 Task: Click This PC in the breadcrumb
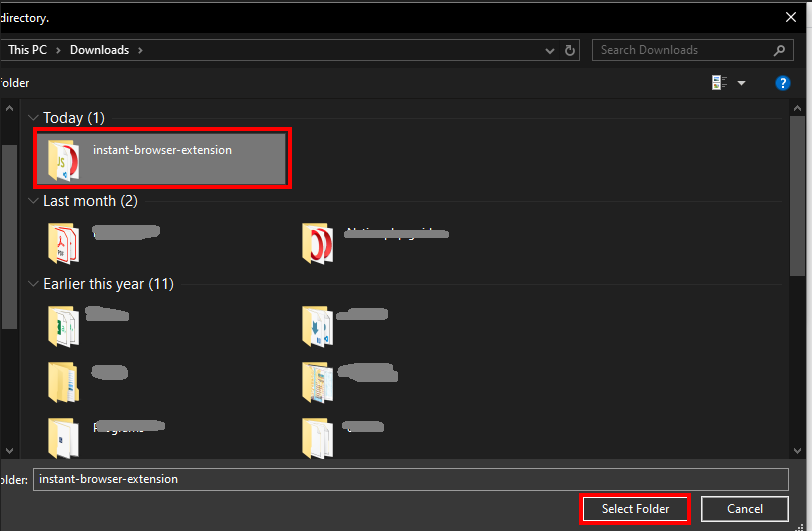27,50
